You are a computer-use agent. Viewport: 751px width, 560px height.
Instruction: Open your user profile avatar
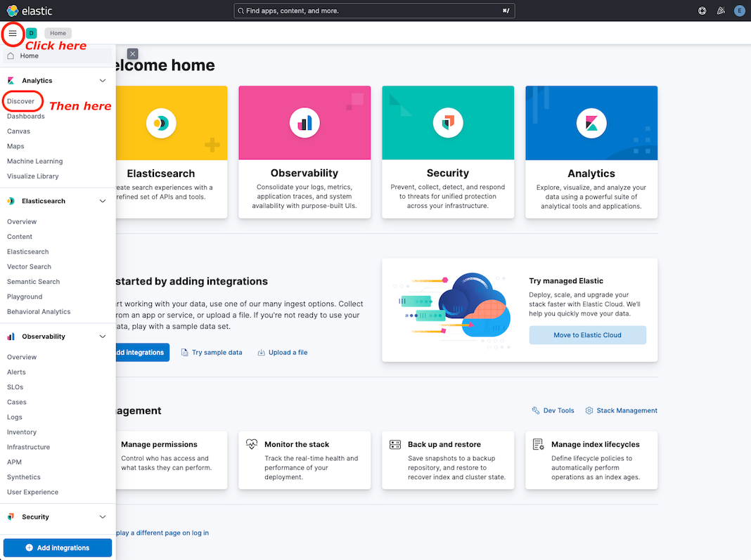[739, 11]
